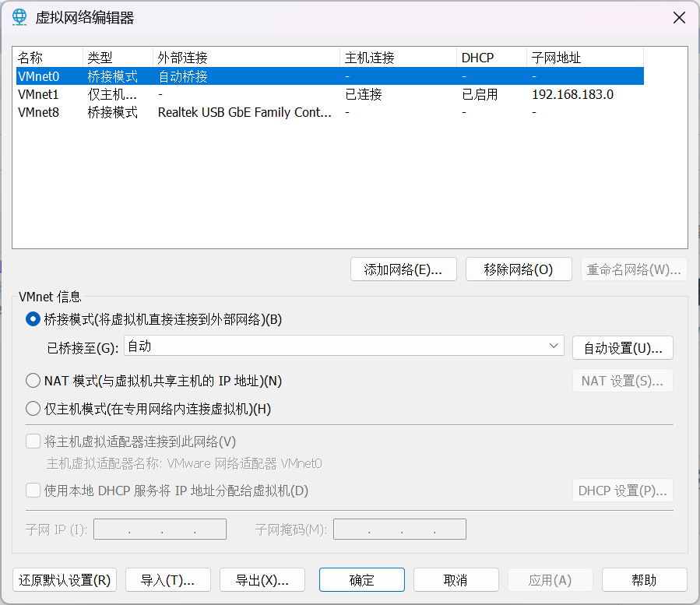The width and height of the screenshot is (700, 605).
Task: Select the VMnet1 row in network list
Action: point(330,94)
